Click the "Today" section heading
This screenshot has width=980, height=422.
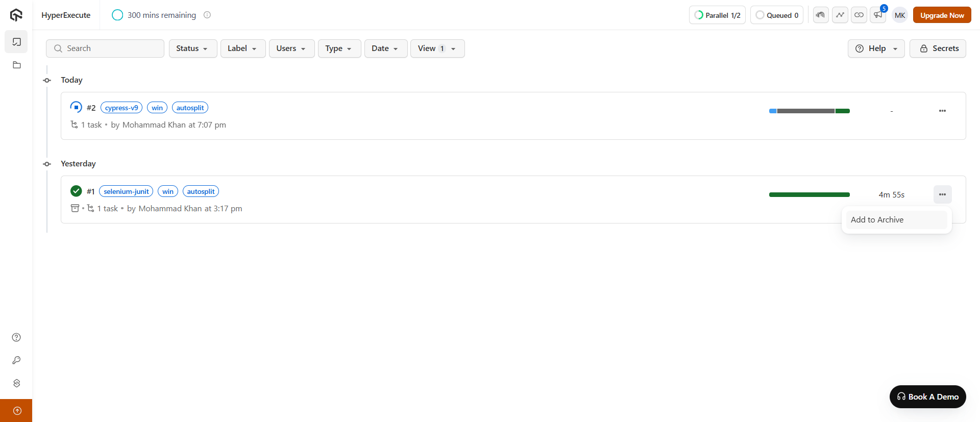pyautogui.click(x=71, y=80)
